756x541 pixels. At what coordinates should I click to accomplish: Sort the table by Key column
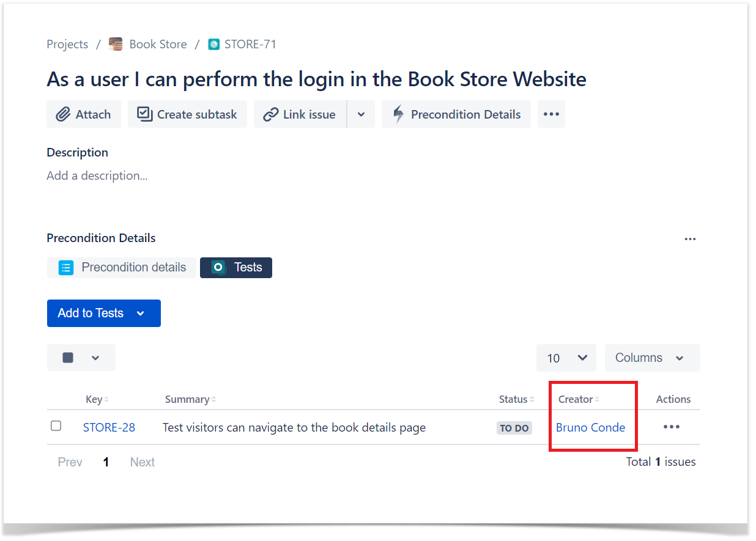(x=97, y=399)
